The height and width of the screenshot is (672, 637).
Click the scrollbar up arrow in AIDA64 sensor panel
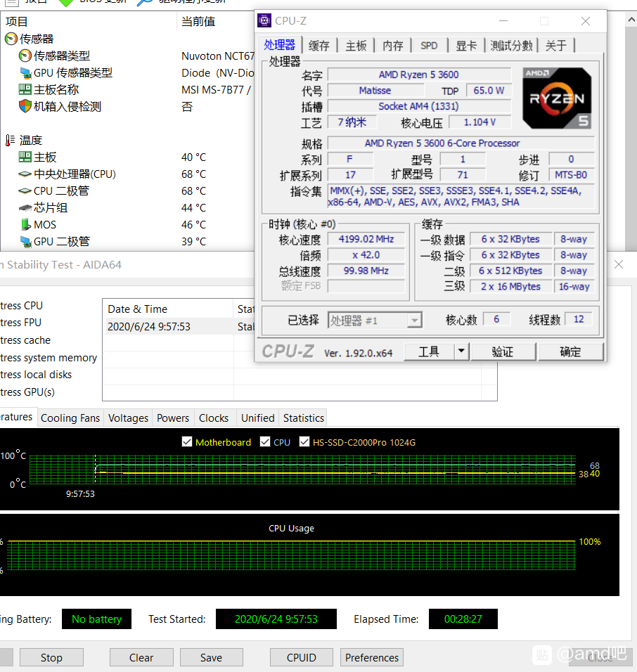631,20
